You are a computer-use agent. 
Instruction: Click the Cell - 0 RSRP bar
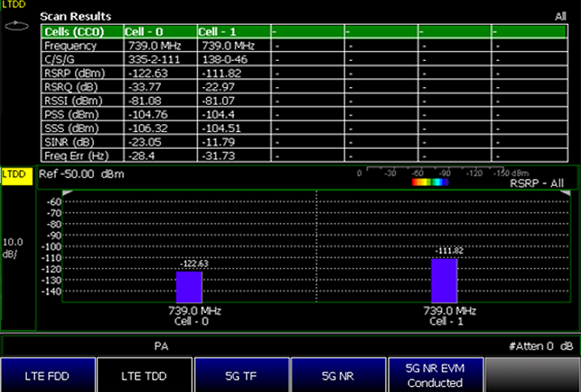[x=189, y=287]
